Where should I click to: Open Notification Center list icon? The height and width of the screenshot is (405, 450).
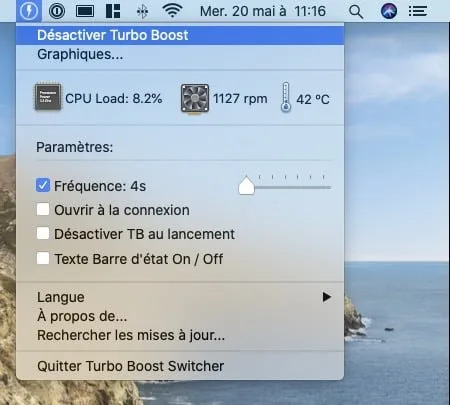point(418,11)
